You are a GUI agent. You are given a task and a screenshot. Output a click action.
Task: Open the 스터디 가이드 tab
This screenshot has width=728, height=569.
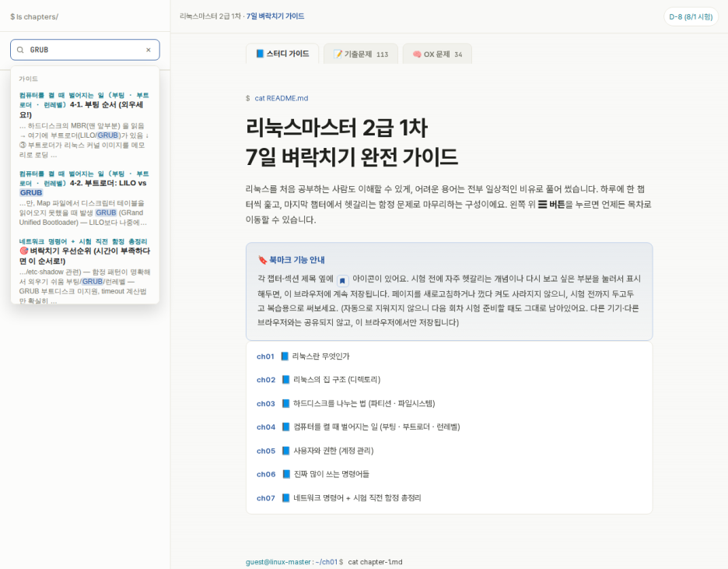[x=282, y=54]
